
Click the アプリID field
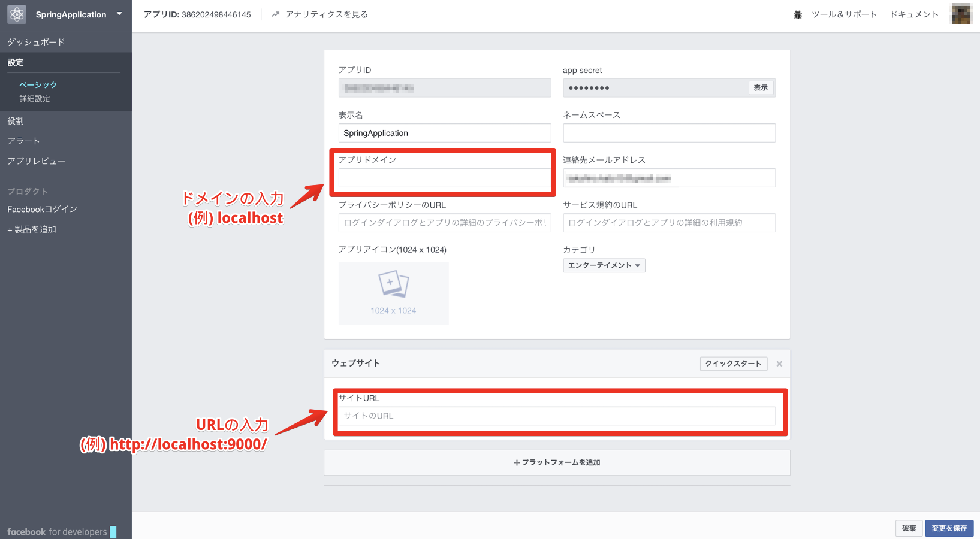click(445, 88)
